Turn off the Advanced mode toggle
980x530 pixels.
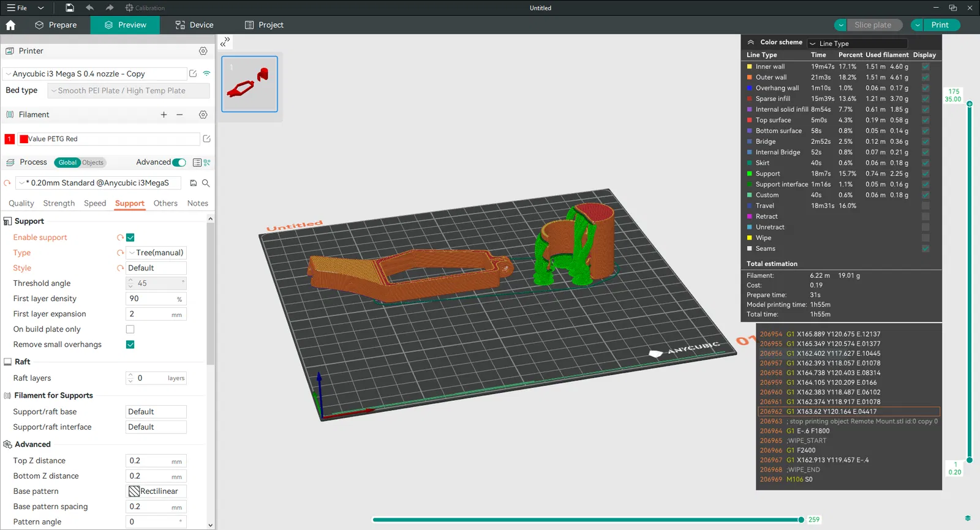pyautogui.click(x=179, y=162)
